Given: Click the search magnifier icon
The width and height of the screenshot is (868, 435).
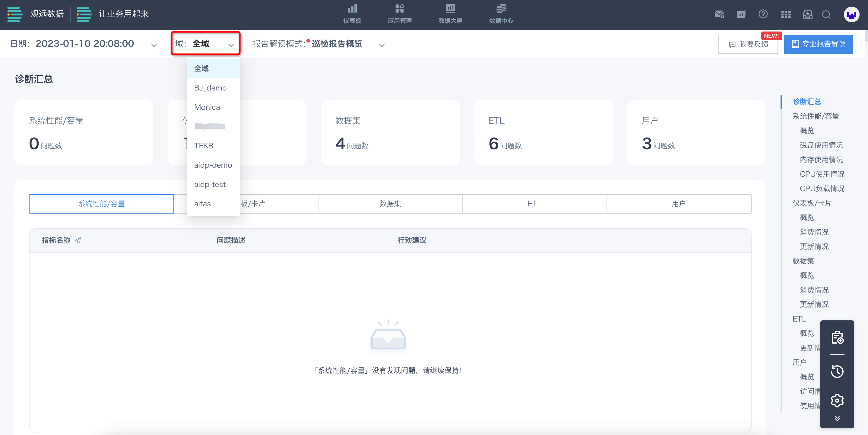Looking at the screenshot, I should (826, 14).
